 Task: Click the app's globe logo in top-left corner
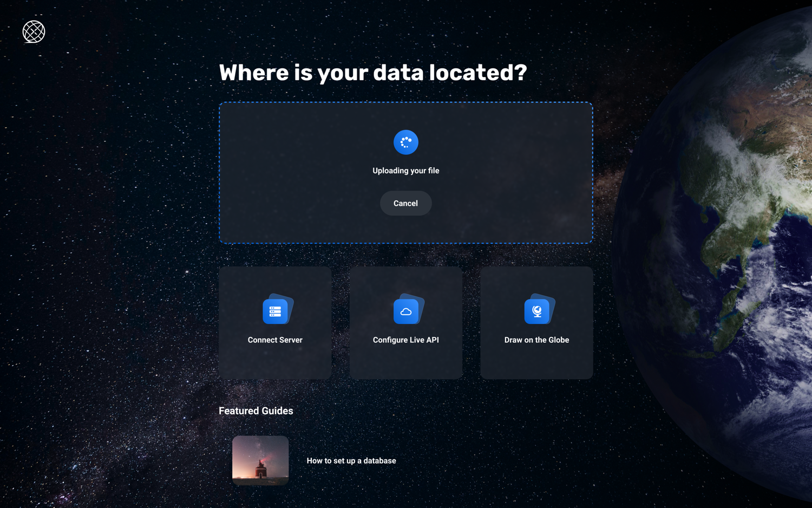(33, 31)
